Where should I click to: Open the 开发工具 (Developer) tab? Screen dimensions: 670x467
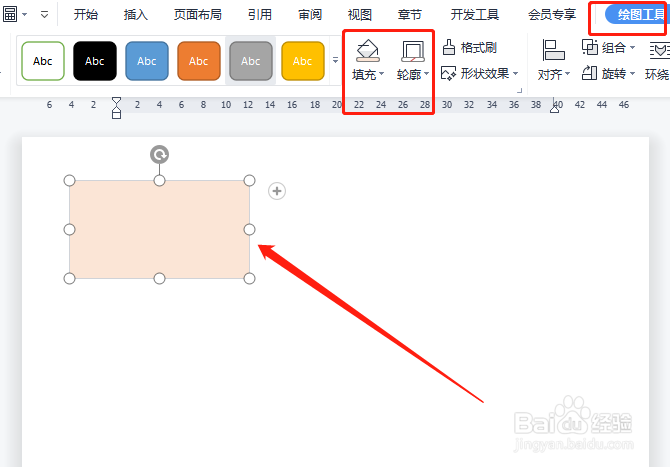475,15
